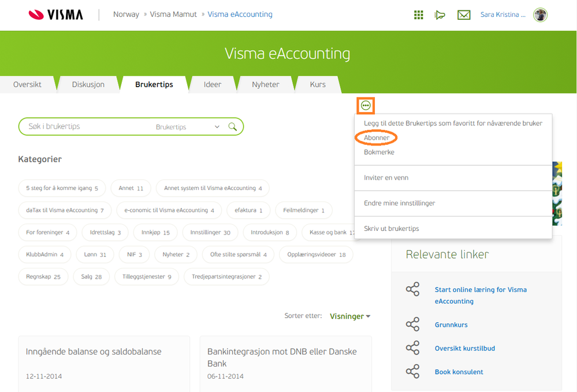Open the Oversikt kurstilbud link
Screen dimensions: 577x392
pos(465,348)
